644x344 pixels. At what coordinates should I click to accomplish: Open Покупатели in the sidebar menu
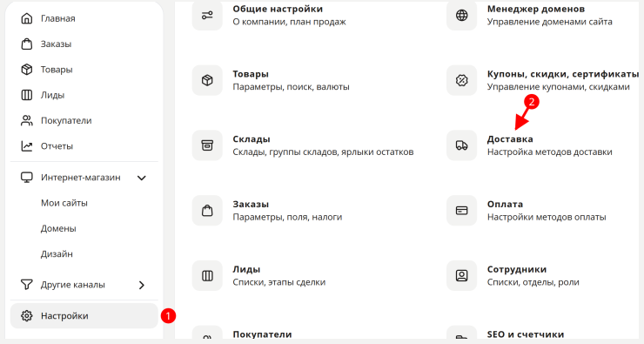tap(66, 120)
